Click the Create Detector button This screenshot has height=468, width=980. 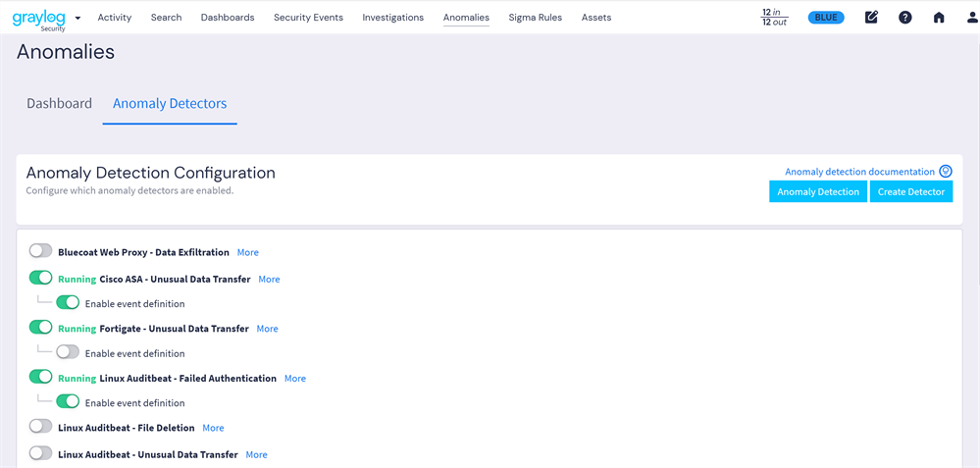pyautogui.click(x=910, y=192)
